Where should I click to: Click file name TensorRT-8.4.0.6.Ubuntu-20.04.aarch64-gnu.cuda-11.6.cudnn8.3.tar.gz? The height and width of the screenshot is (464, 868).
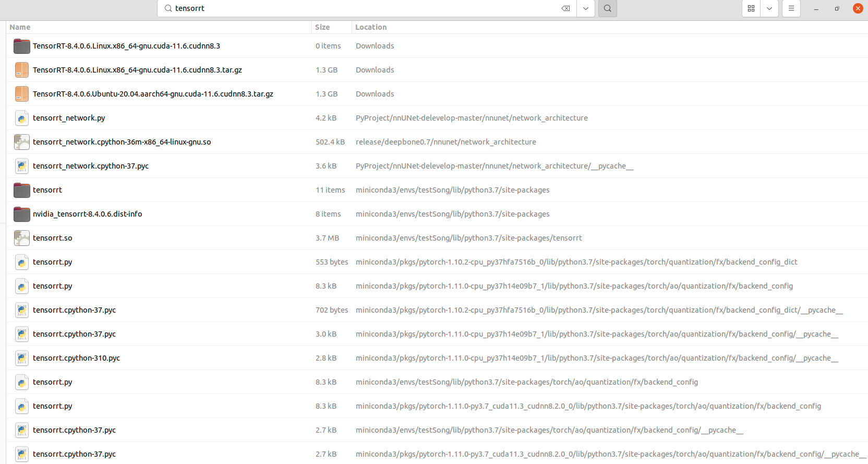tap(153, 94)
